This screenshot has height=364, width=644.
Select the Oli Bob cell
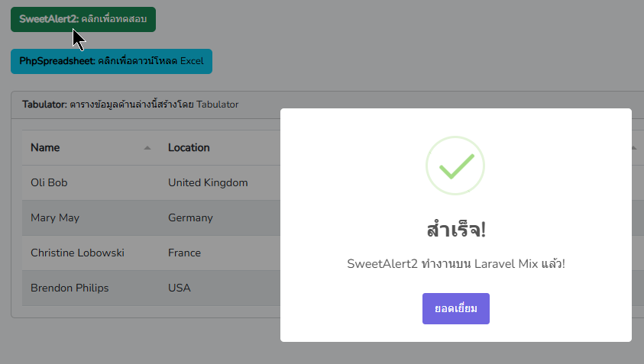click(x=49, y=183)
